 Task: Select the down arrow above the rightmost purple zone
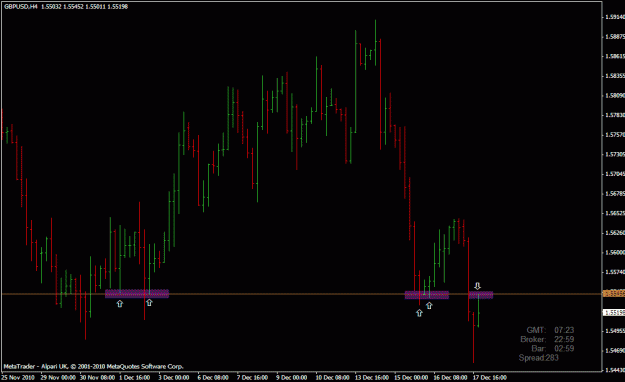point(477,286)
